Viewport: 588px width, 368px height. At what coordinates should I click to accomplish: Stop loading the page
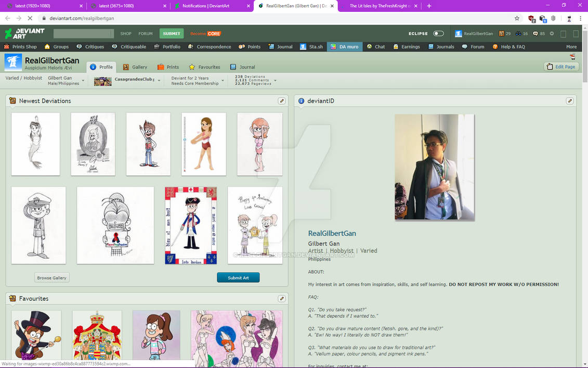tap(30, 18)
